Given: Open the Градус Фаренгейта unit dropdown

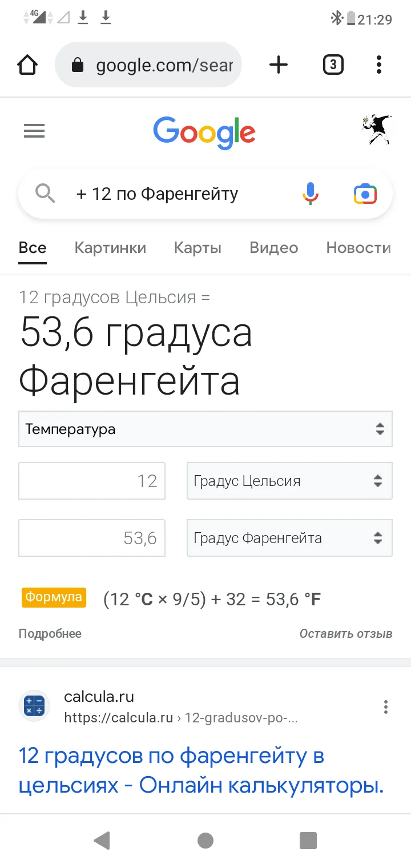Looking at the screenshot, I should pyautogui.click(x=289, y=537).
